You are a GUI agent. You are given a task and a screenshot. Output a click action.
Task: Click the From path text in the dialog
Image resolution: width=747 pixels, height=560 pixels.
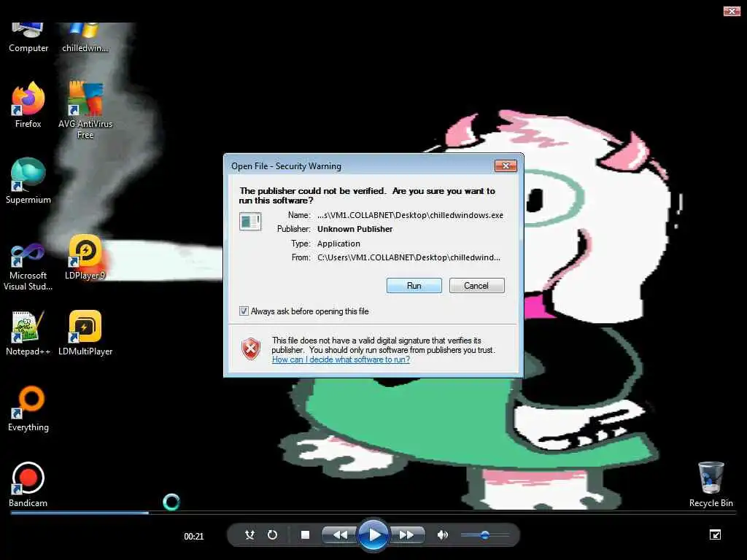409,257
